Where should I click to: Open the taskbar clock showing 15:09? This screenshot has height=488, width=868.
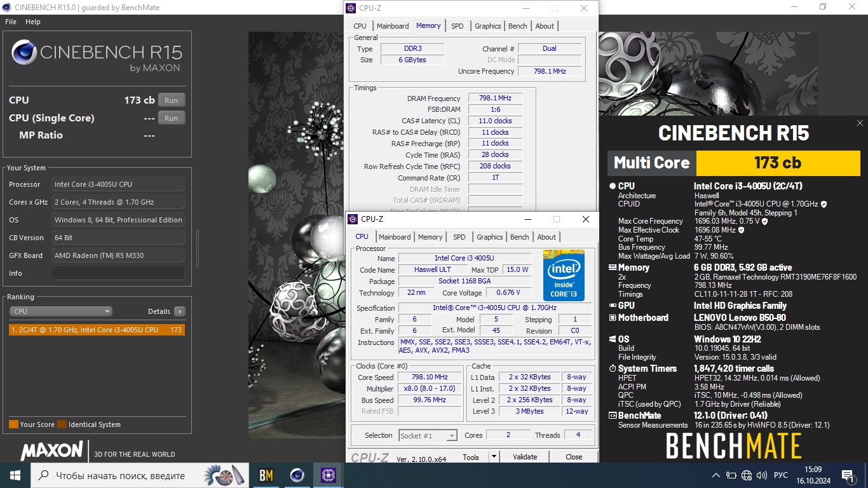(813, 475)
